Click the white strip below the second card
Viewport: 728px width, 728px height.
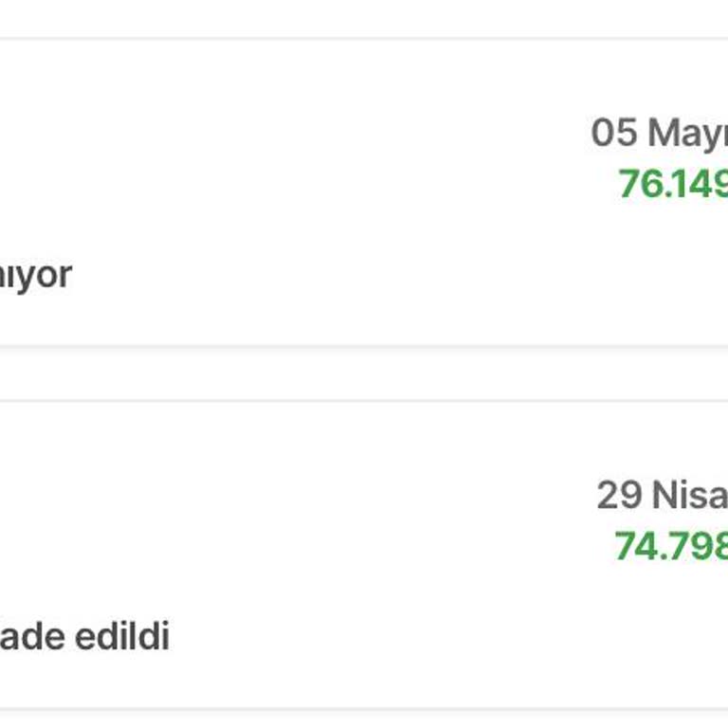[364, 720]
